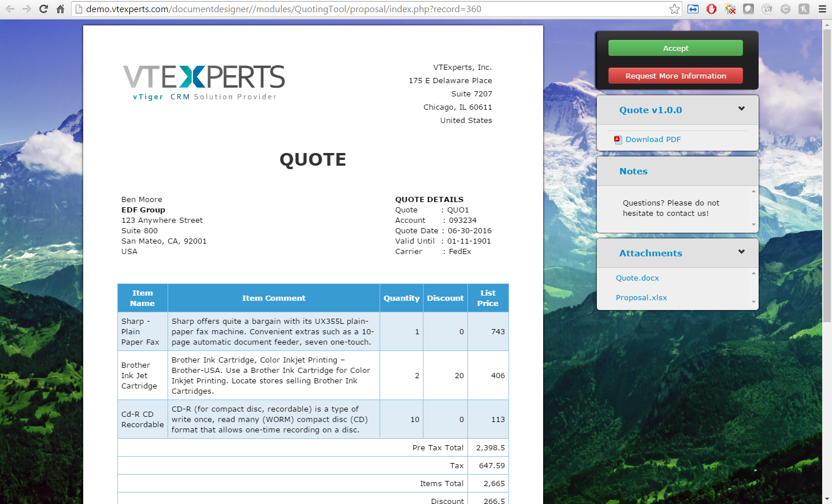Click the 'EDF Group' company name
This screenshot has width=832, height=504.
pyautogui.click(x=143, y=210)
